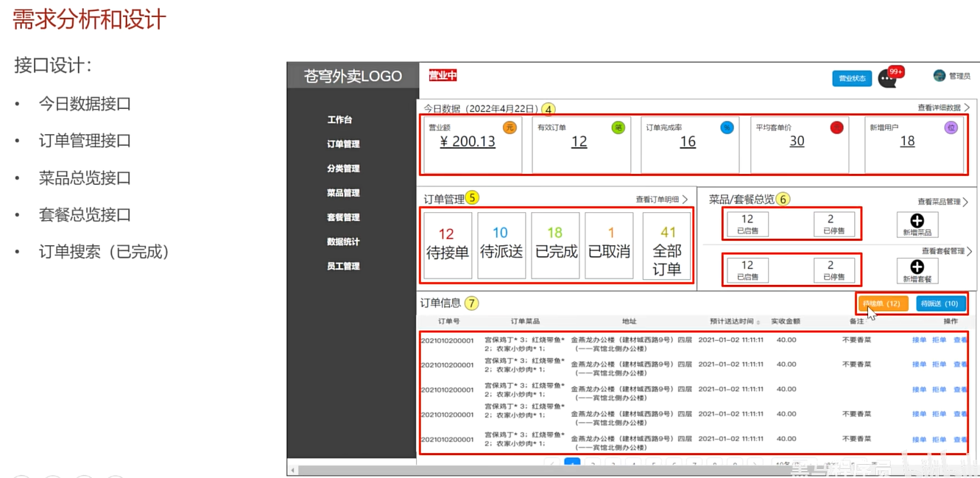Click the 1 已取消 order card
This screenshot has height=478, width=980.
coord(609,245)
